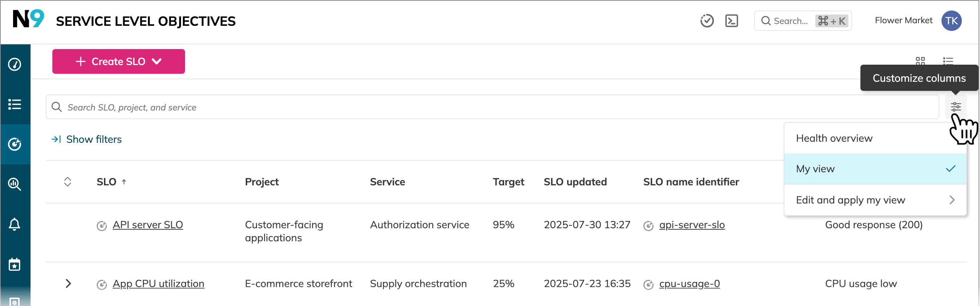Toggle expand-all rows icon in table header
Screen dimensions: 980x306
click(x=68, y=182)
